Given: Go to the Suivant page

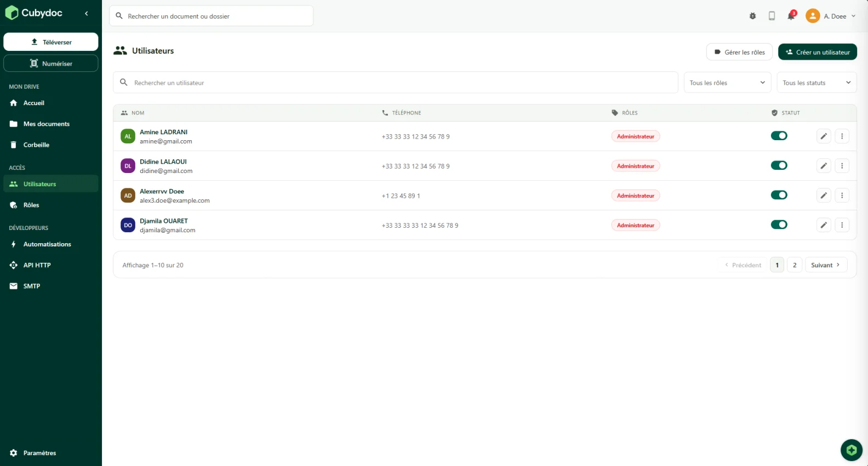Looking at the screenshot, I should [x=826, y=265].
